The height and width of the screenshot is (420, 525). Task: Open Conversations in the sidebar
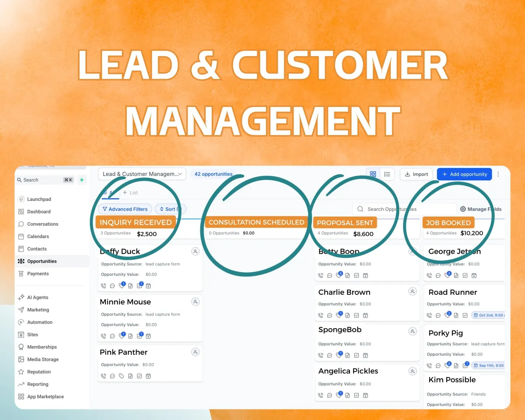42,224
